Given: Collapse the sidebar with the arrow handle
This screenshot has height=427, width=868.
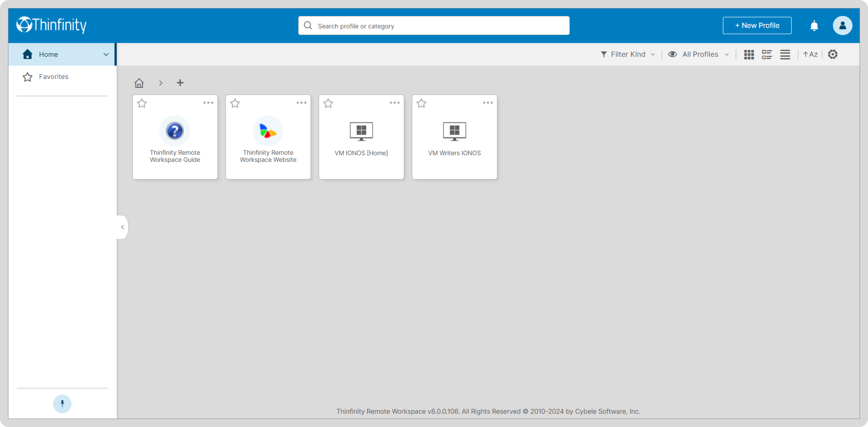Looking at the screenshot, I should click(122, 227).
